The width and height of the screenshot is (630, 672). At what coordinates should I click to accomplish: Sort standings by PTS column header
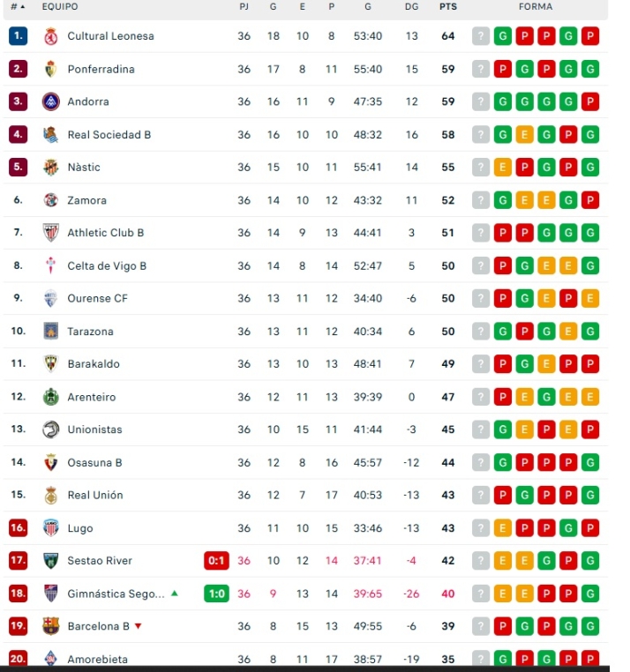[x=448, y=7]
